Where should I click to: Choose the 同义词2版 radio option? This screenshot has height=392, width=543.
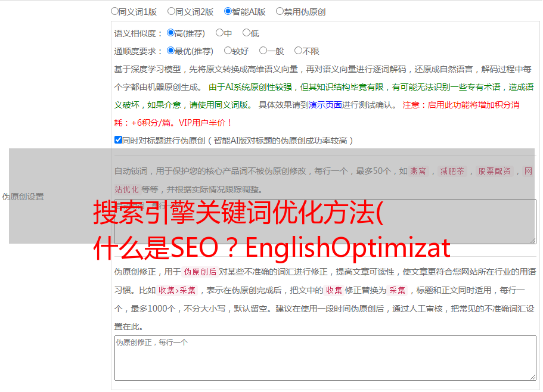(171, 11)
